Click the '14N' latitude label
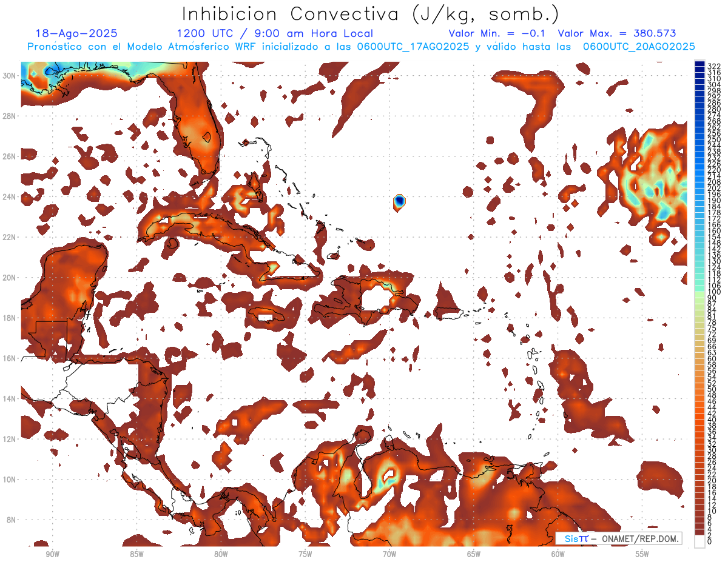 pyautogui.click(x=10, y=399)
